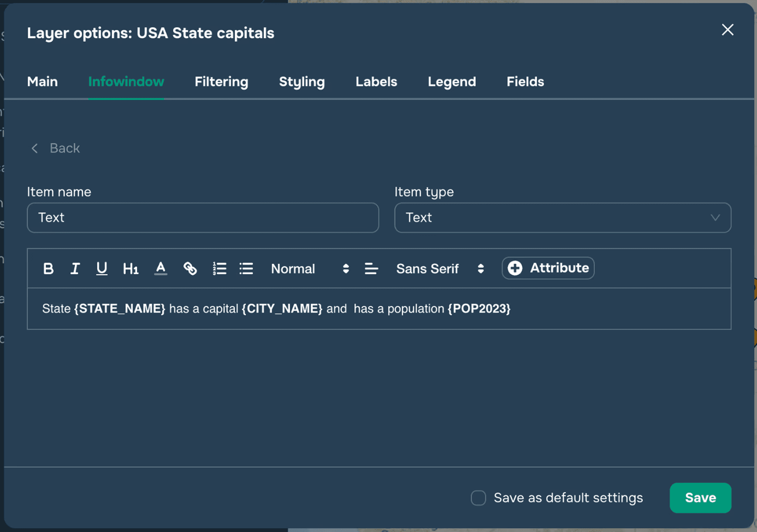Image resolution: width=757 pixels, height=532 pixels.
Task: Click the Item name text field
Action: click(203, 218)
